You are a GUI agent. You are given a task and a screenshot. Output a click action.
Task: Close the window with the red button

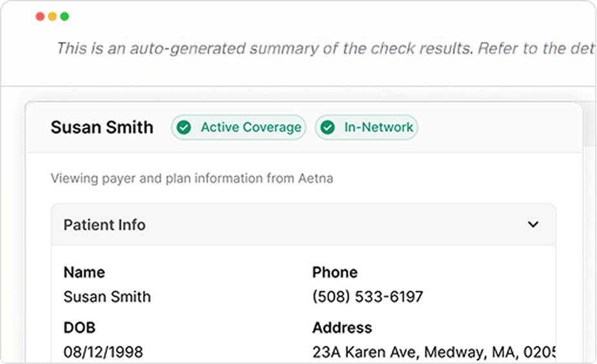point(40,16)
